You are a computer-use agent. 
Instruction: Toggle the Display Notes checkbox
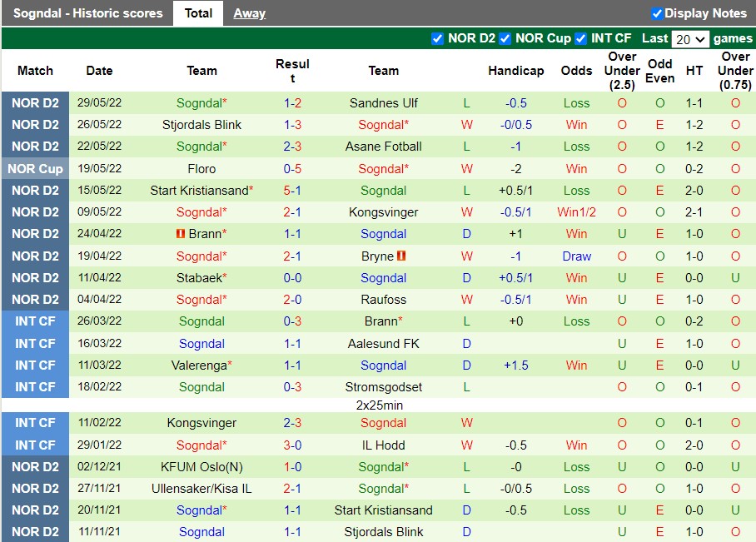click(x=659, y=13)
